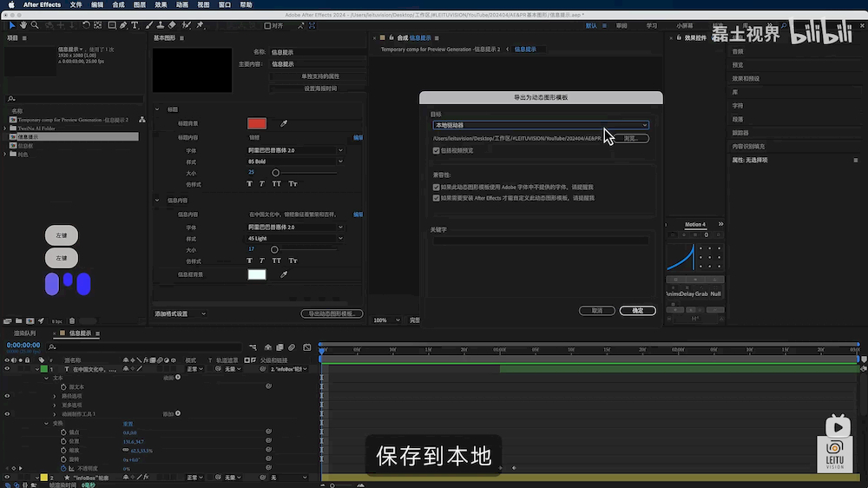Toggle the snapping align checkbox in toolbar
The image size is (868, 488).
pyautogui.click(x=267, y=25)
